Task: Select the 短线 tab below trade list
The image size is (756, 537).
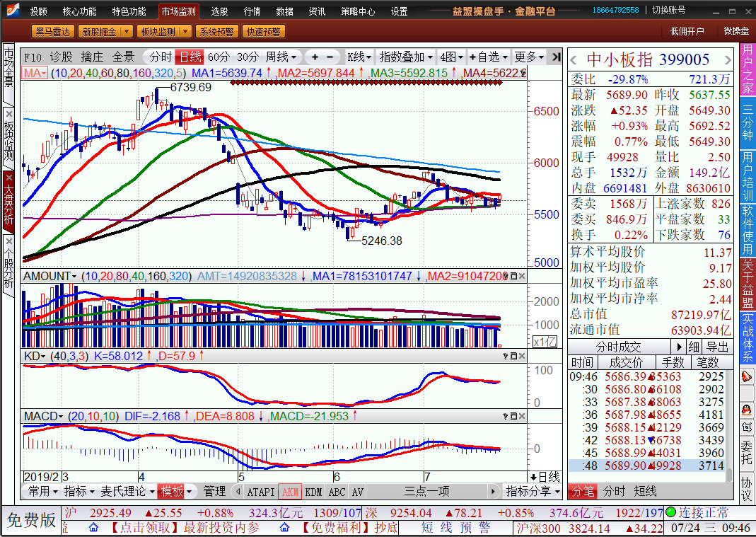Action: click(x=645, y=492)
